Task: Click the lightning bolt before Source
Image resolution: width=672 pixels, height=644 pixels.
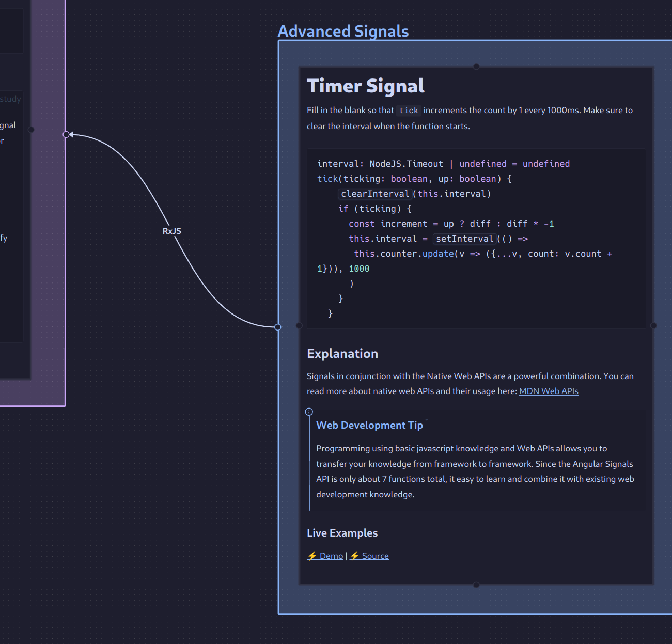Action: 355,556
